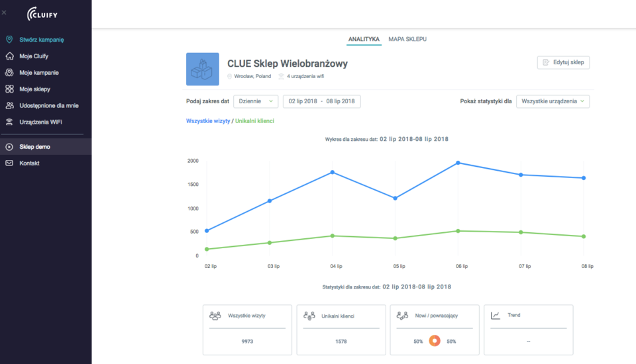Click the icon in Unikalni klienci card

point(309,316)
